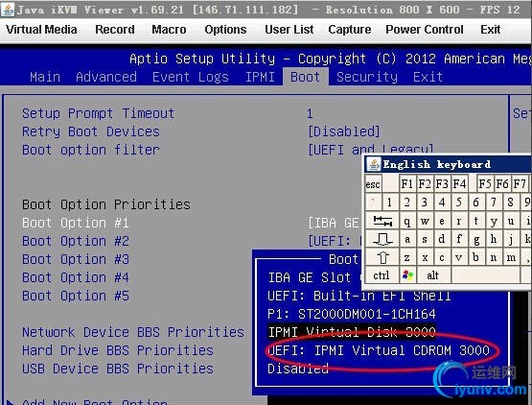The image size is (532, 405).
Task: Select Boot Option #5 row
Action: 76,296
